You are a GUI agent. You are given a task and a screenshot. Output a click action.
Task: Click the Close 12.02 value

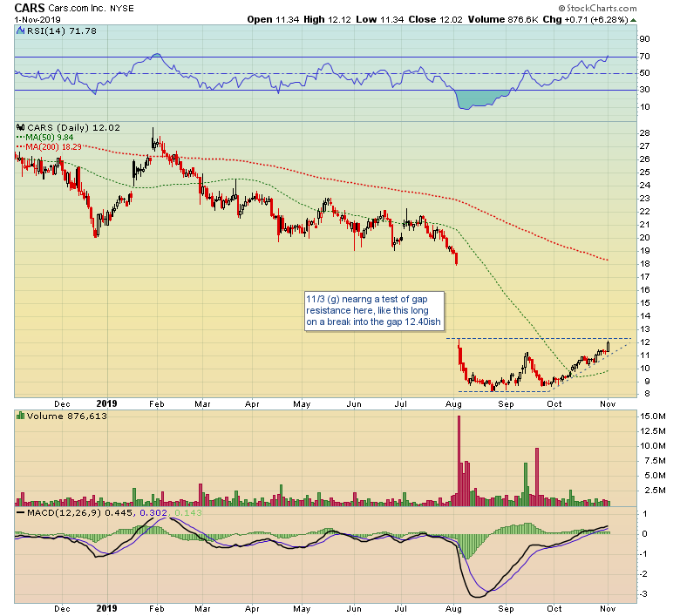click(x=435, y=19)
